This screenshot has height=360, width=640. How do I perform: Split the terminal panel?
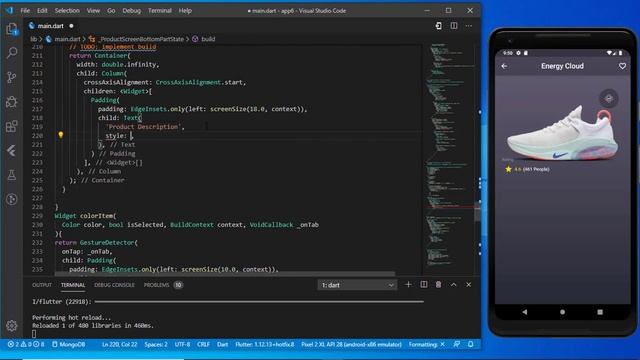point(424,284)
